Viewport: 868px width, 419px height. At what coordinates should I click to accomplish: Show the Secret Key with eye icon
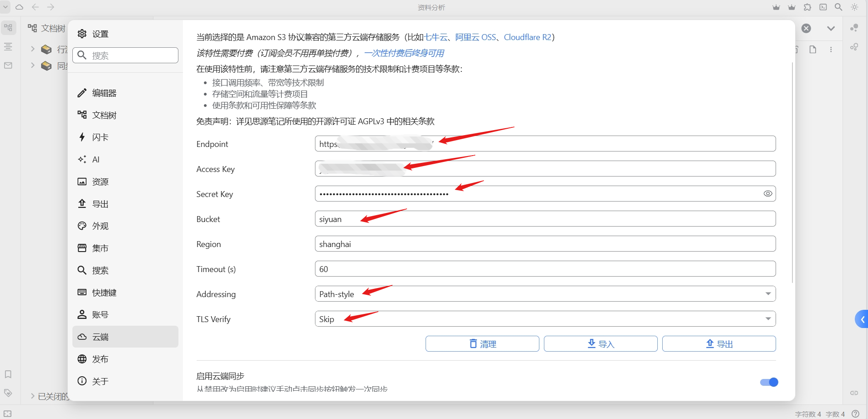768,193
